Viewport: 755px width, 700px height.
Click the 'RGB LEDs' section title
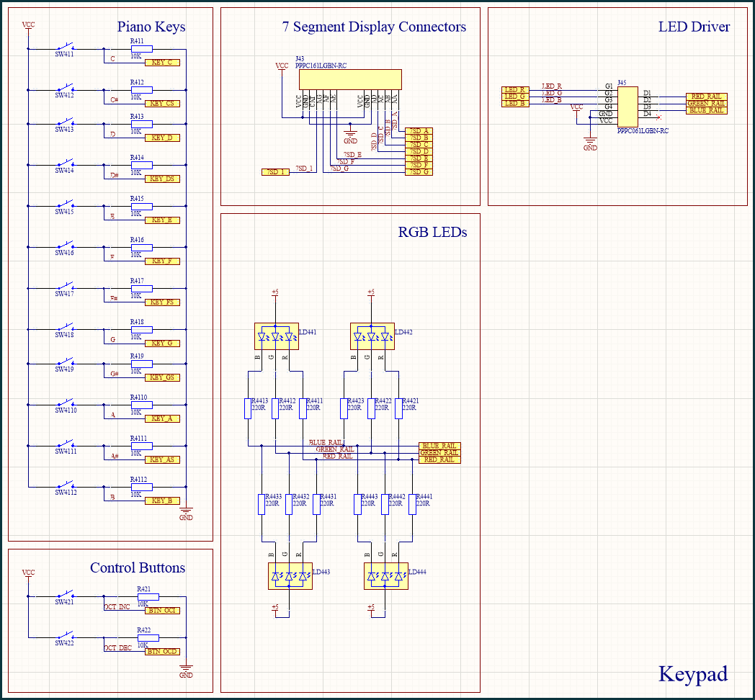(432, 232)
